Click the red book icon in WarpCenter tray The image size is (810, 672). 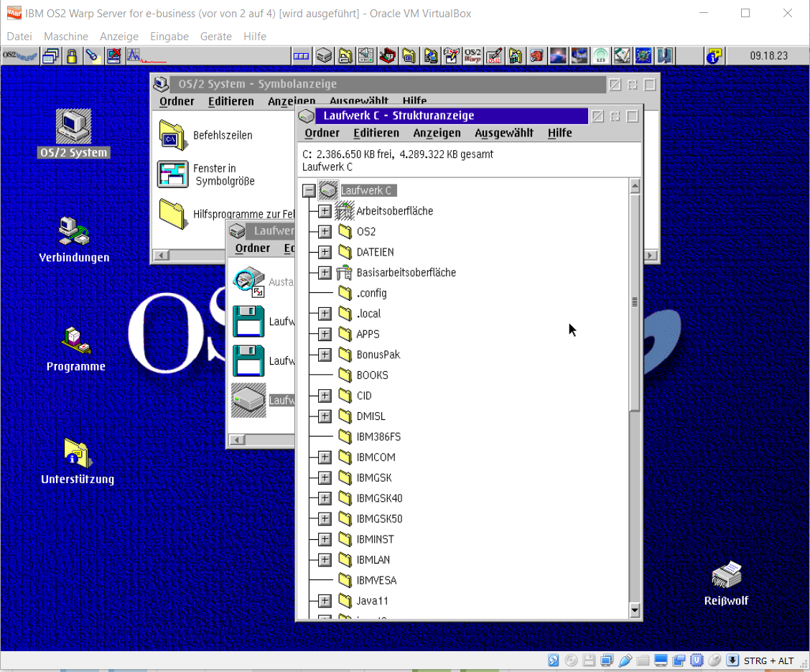tap(388, 56)
